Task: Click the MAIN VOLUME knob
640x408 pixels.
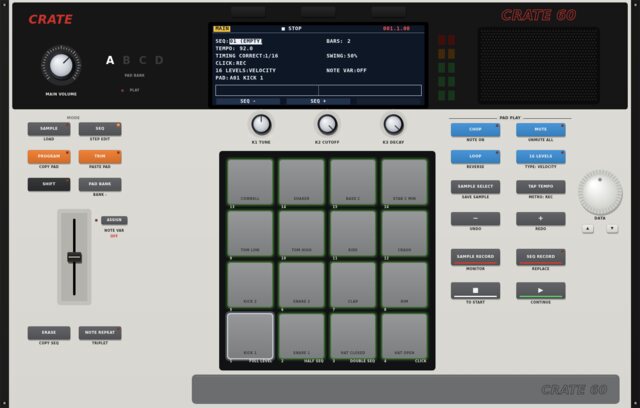Action: 61,65
